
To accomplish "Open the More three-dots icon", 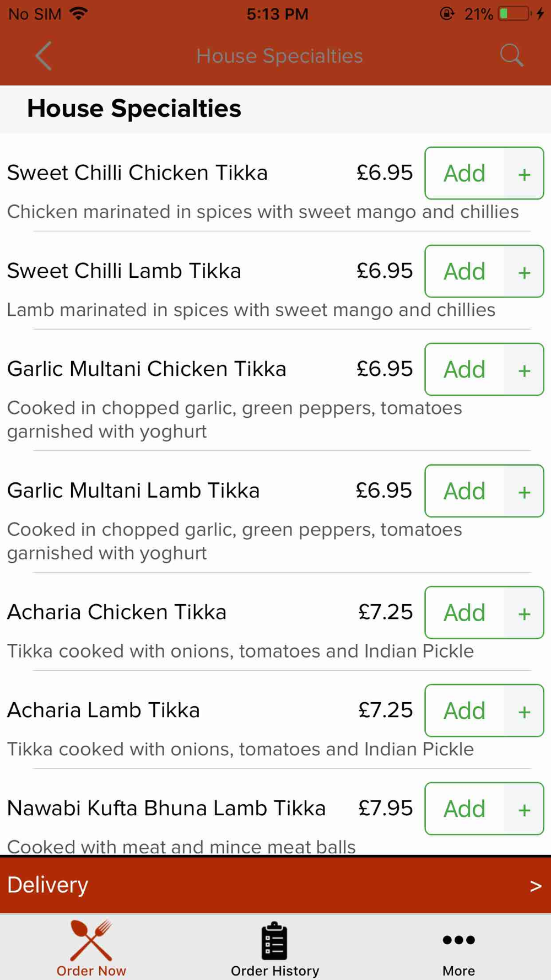I will click(x=458, y=940).
